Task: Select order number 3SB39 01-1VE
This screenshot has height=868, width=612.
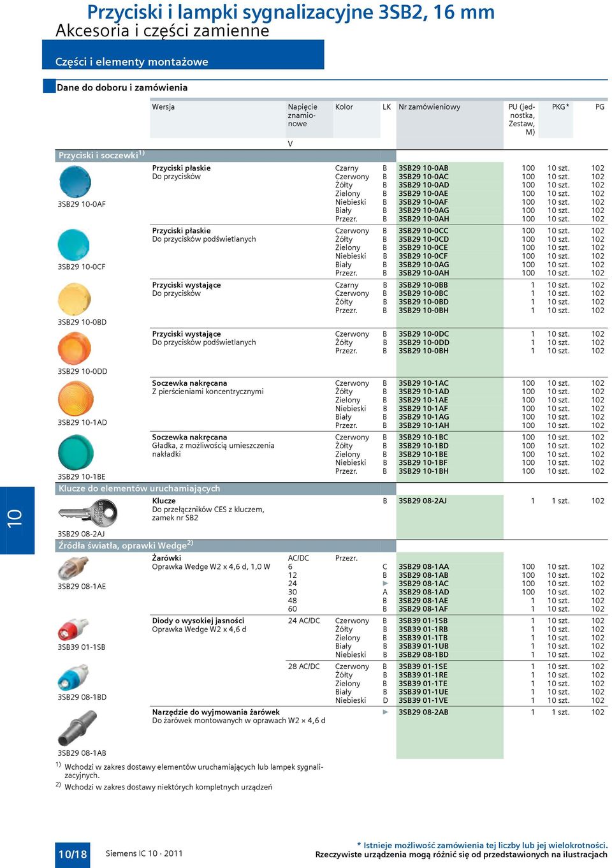Action: pyautogui.click(x=423, y=700)
